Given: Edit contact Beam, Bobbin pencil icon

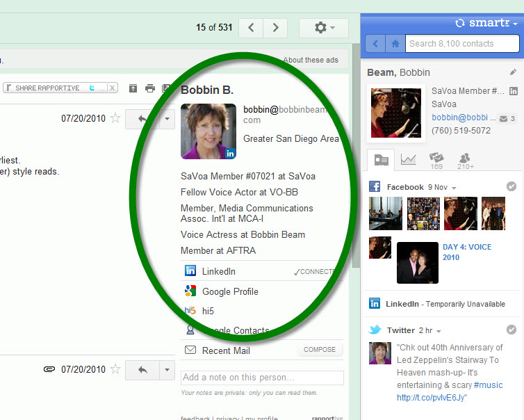Looking at the screenshot, I should [x=513, y=72].
